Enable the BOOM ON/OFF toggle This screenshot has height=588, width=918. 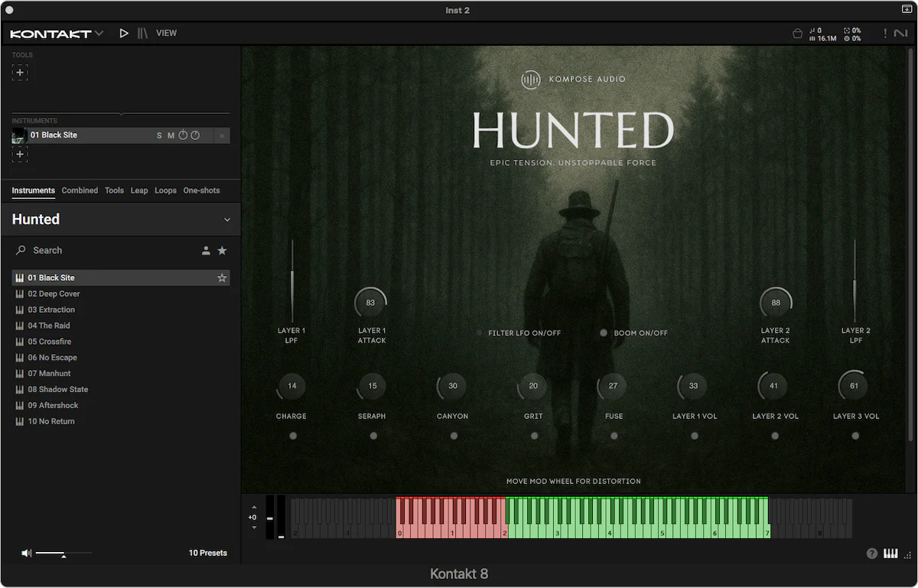coord(603,333)
